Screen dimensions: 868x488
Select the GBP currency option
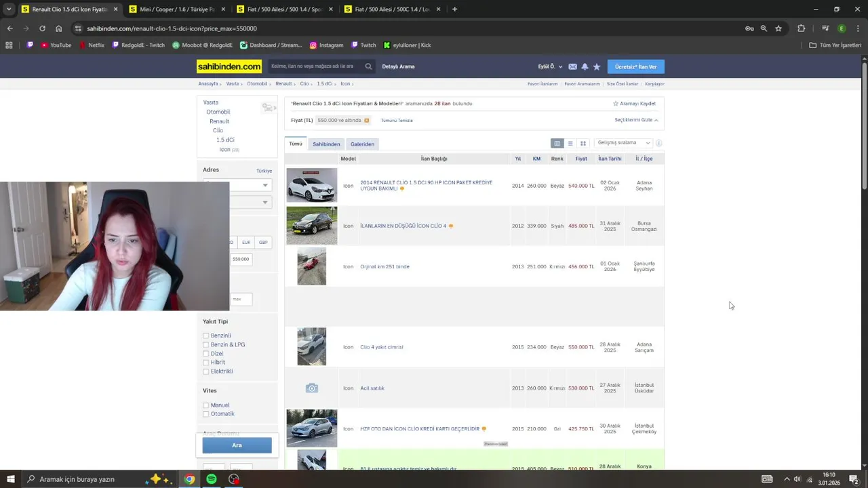click(x=263, y=242)
